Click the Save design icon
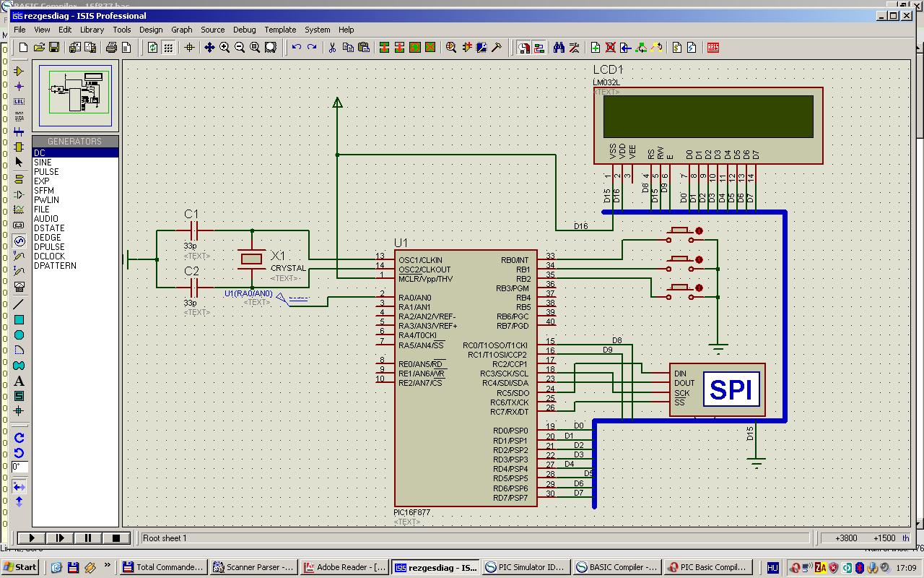The width and height of the screenshot is (924, 578). pos(54,48)
